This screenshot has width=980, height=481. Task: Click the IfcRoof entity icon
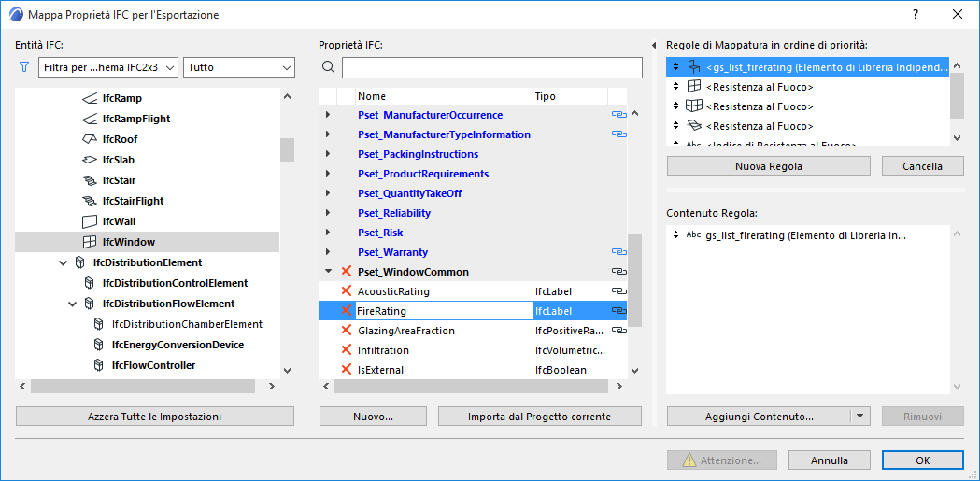click(90, 139)
